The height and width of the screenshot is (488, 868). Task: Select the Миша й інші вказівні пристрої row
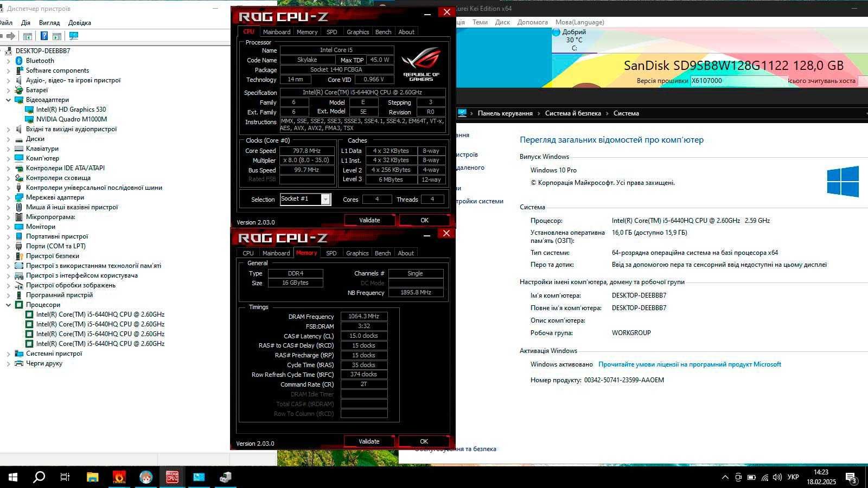point(72,207)
